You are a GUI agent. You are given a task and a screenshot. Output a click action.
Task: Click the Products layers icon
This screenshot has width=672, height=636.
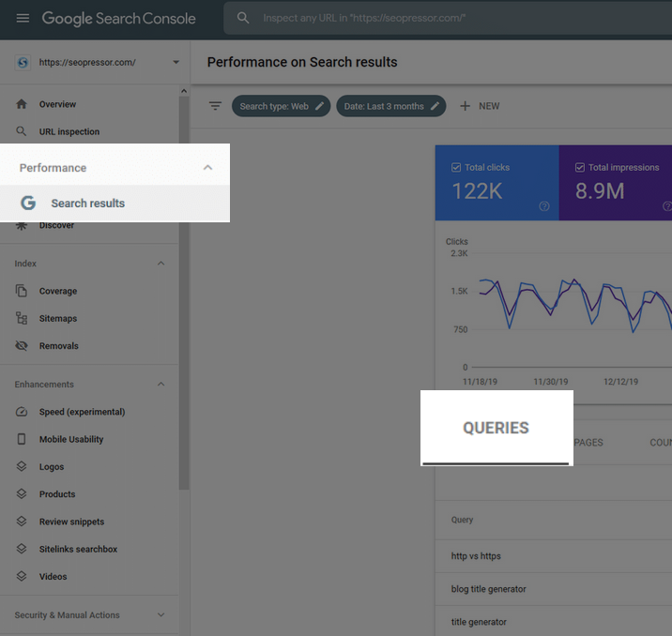[22, 493]
